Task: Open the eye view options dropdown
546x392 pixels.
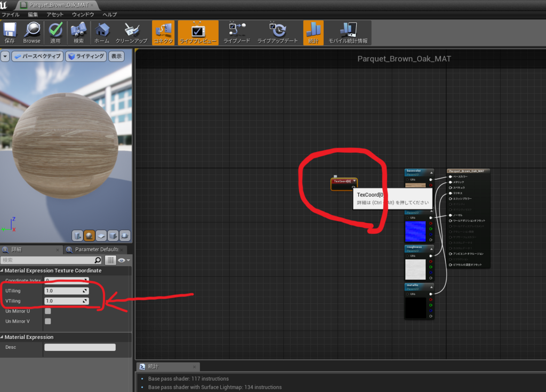Action: [124, 260]
